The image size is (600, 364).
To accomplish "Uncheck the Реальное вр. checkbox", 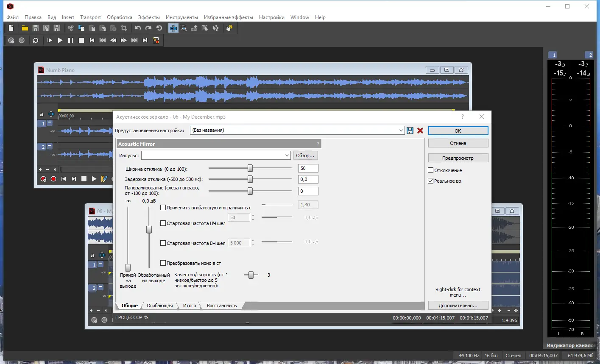I will pyautogui.click(x=431, y=181).
